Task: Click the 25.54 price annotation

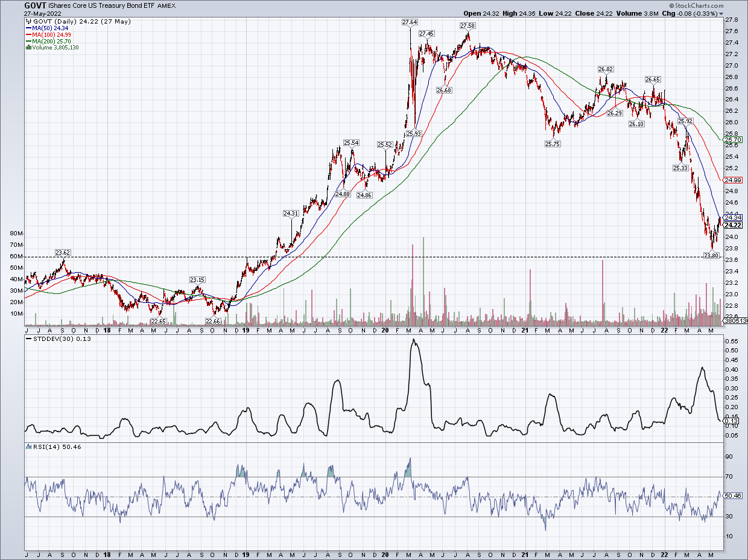Action: (x=351, y=143)
